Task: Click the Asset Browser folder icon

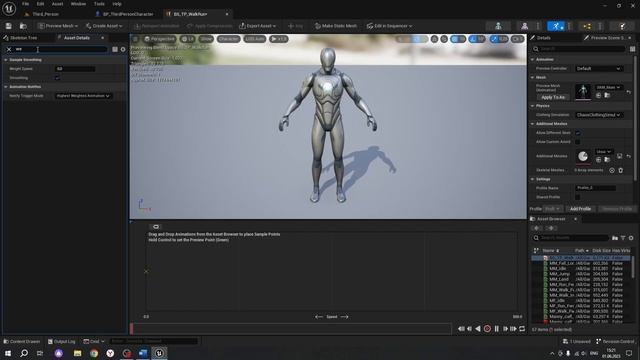Action: click(615, 238)
